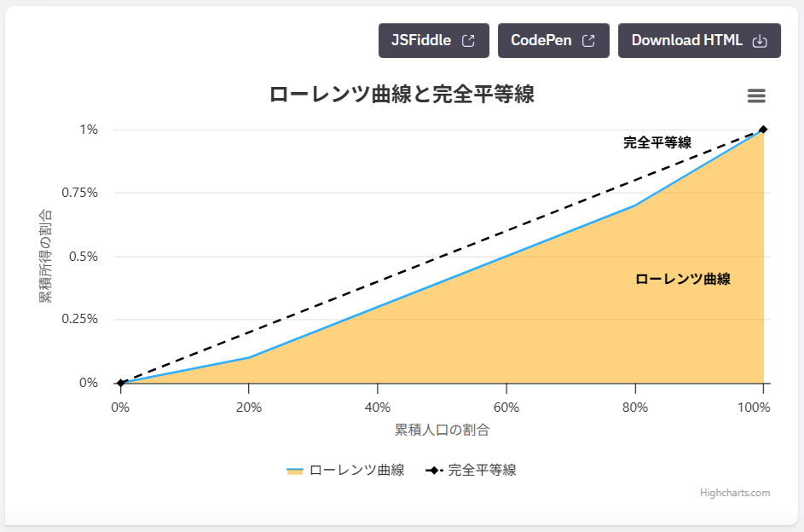Click the x-axis title 累積人口の割合

coord(442,430)
